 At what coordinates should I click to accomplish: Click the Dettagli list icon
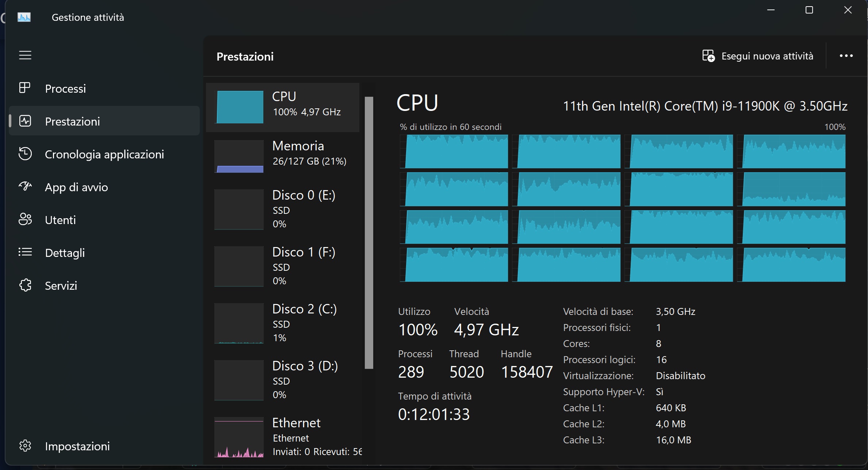(25, 252)
